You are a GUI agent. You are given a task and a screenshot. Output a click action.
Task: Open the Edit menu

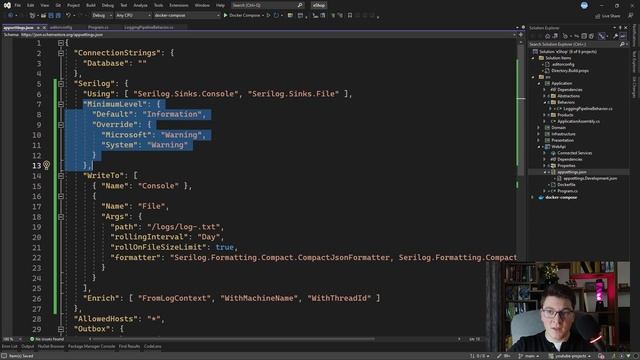(x=31, y=5)
